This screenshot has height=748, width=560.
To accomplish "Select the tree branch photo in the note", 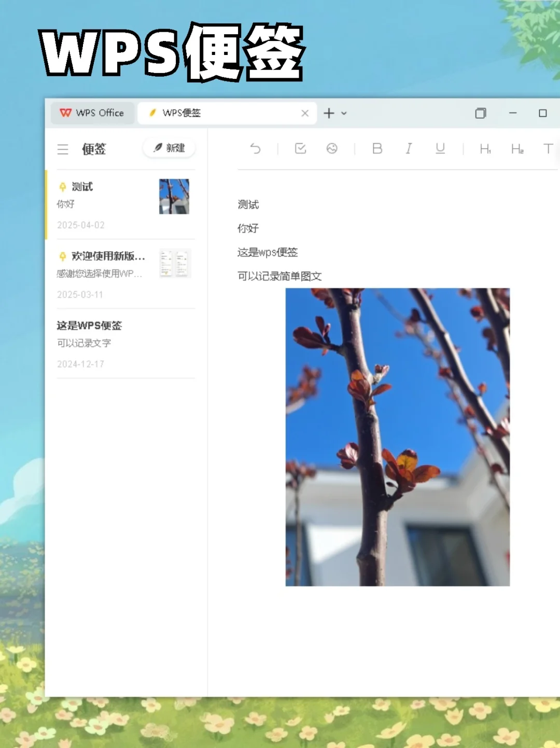I will pos(398,437).
